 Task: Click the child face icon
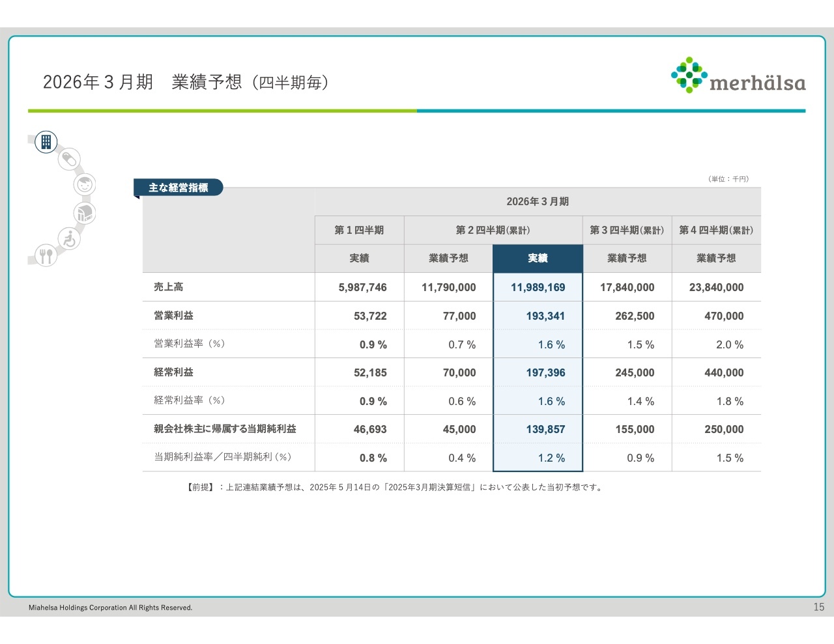point(85,185)
